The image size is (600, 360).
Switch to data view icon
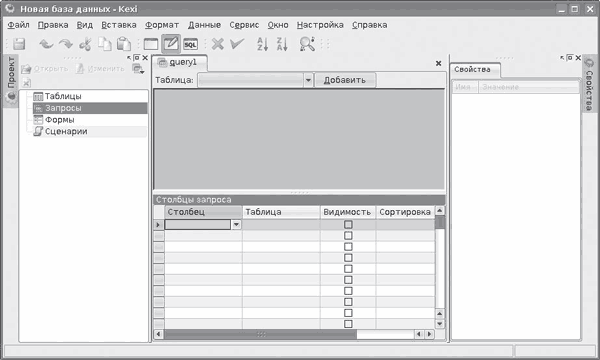[x=151, y=44]
